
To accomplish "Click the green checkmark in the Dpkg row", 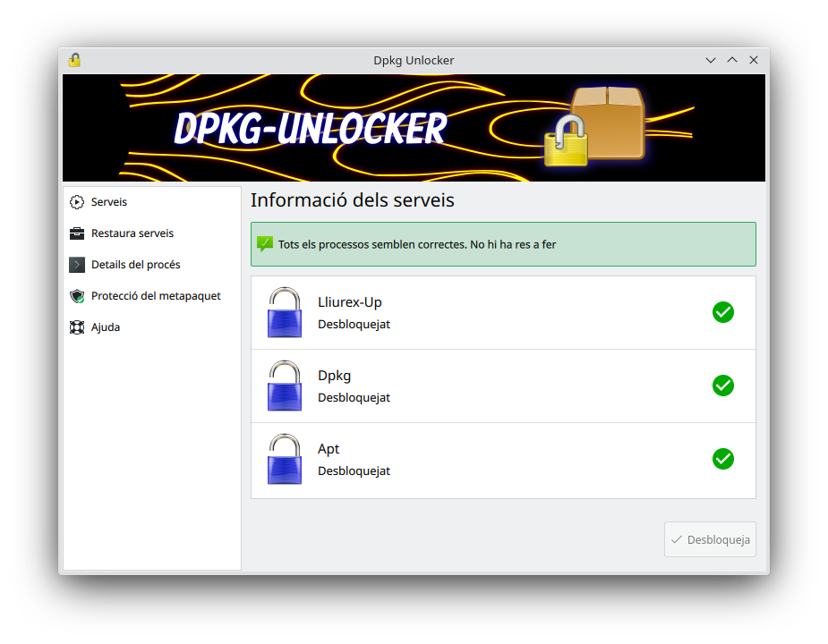I will click(722, 386).
